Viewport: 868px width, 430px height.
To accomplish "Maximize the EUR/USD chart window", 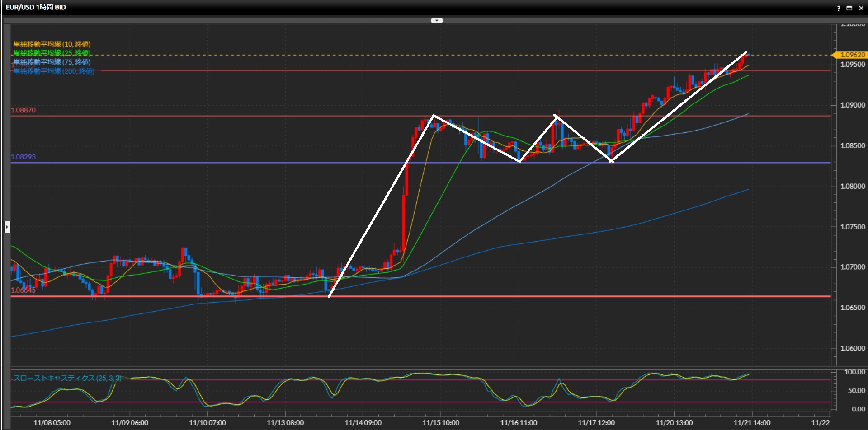I will tap(849, 8).
